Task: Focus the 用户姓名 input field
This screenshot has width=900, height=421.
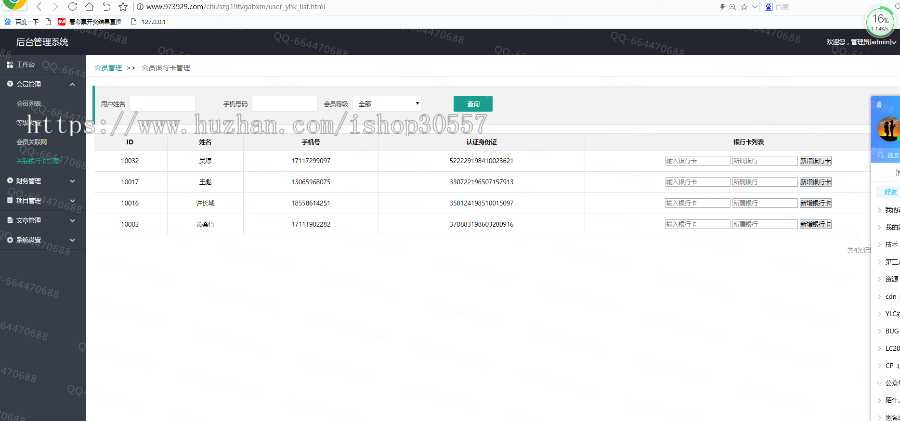Action: (162, 104)
